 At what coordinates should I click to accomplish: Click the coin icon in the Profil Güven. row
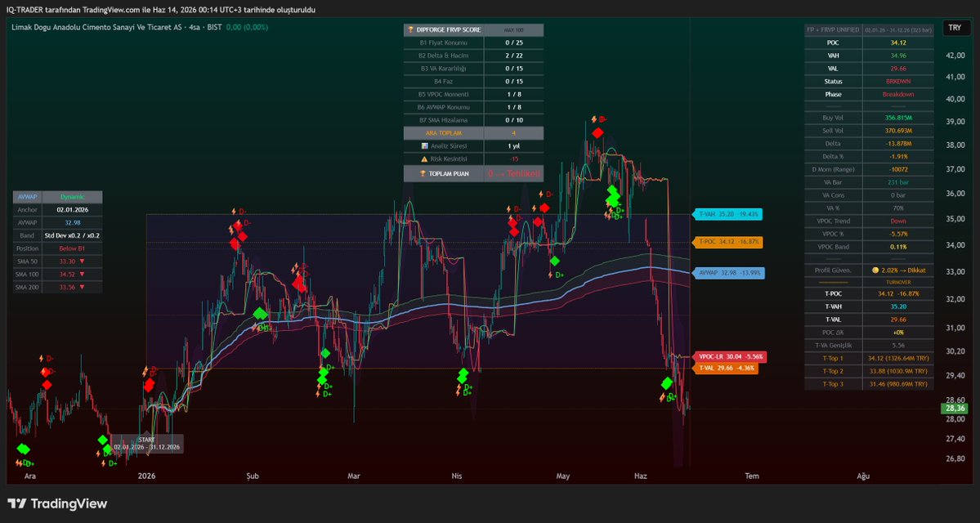875,270
